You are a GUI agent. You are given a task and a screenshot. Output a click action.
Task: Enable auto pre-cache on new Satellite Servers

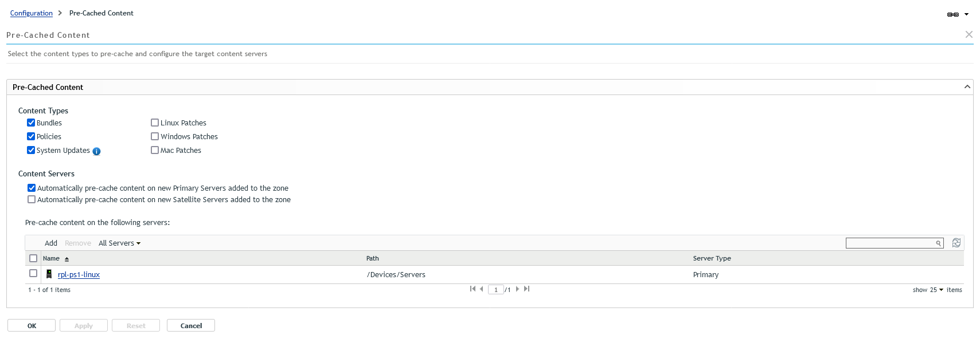pos(32,199)
